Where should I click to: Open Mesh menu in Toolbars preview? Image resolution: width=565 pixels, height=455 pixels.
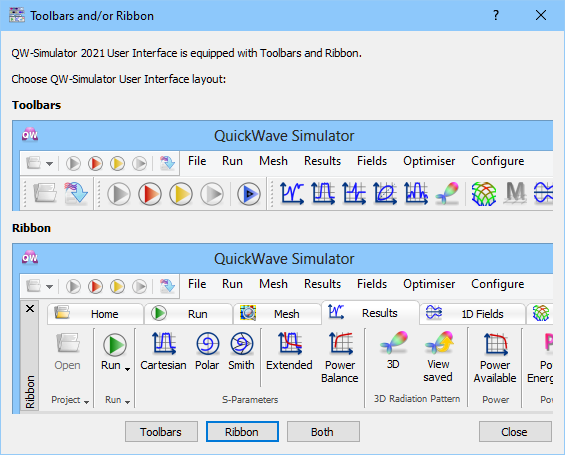click(273, 161)
